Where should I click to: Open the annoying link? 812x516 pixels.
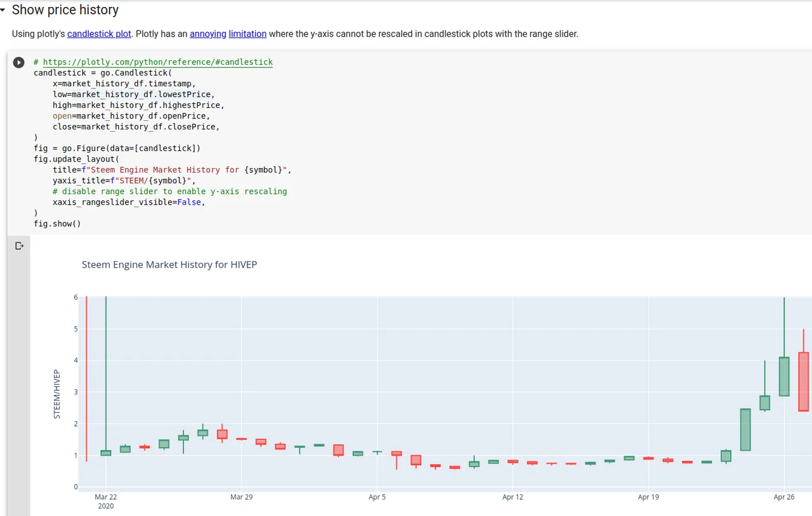[208, 34]
